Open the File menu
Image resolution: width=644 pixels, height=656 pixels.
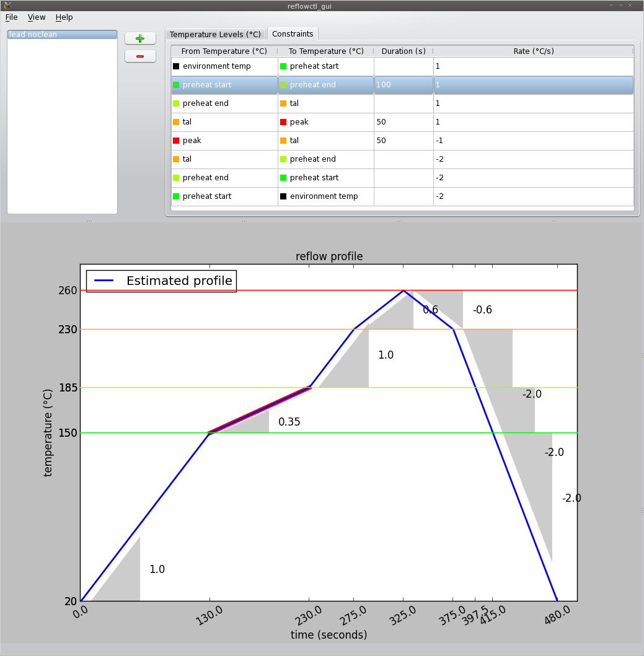coord(11,17)
